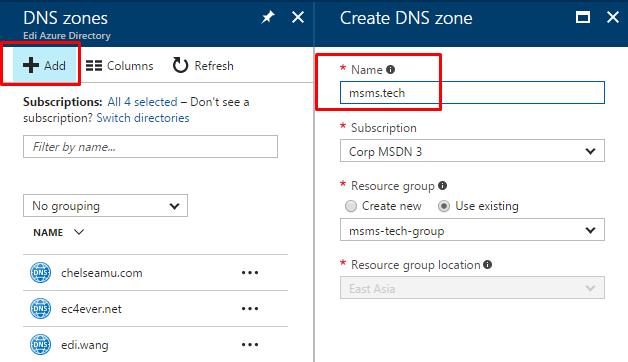Open the Columns chooser
The image size is (628, 362).
point(120,66)
